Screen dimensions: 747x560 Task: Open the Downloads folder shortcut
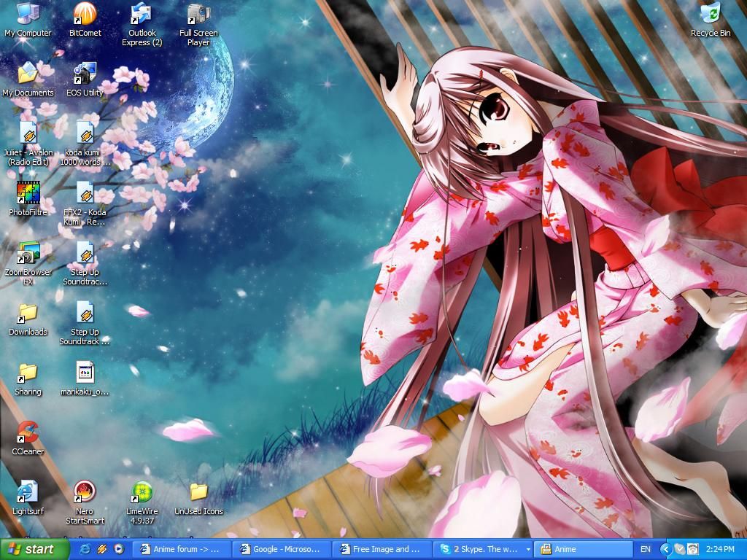pos(28,319)
